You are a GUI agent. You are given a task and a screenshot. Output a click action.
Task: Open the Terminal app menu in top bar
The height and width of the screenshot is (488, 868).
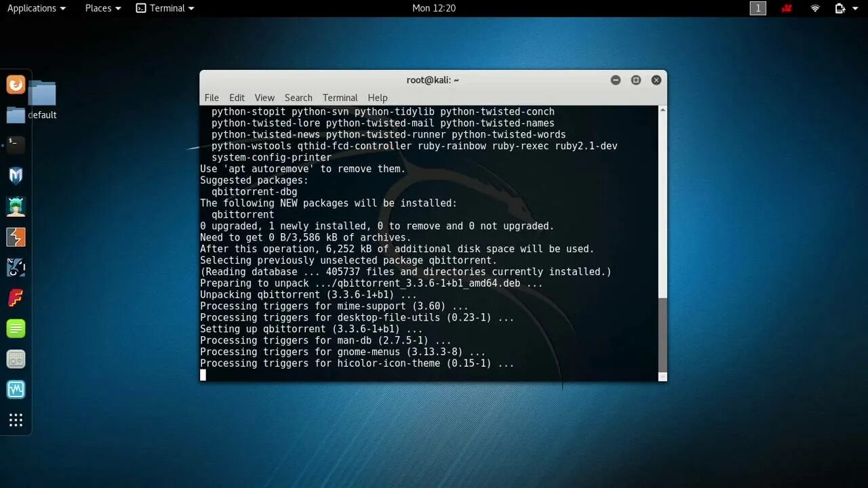click(165, 8)
